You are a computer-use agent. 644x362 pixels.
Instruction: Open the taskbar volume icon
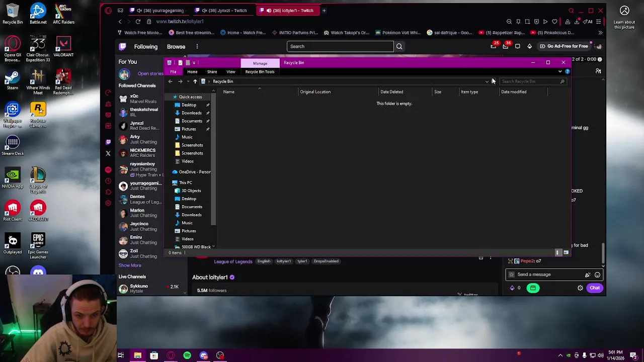601,355
